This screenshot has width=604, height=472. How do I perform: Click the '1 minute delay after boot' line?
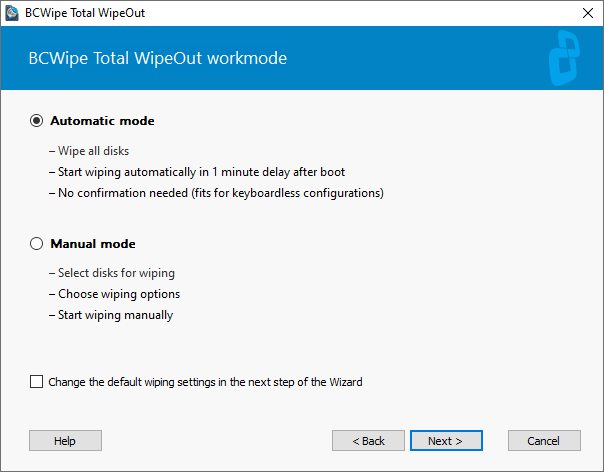(x=197, y=172)
